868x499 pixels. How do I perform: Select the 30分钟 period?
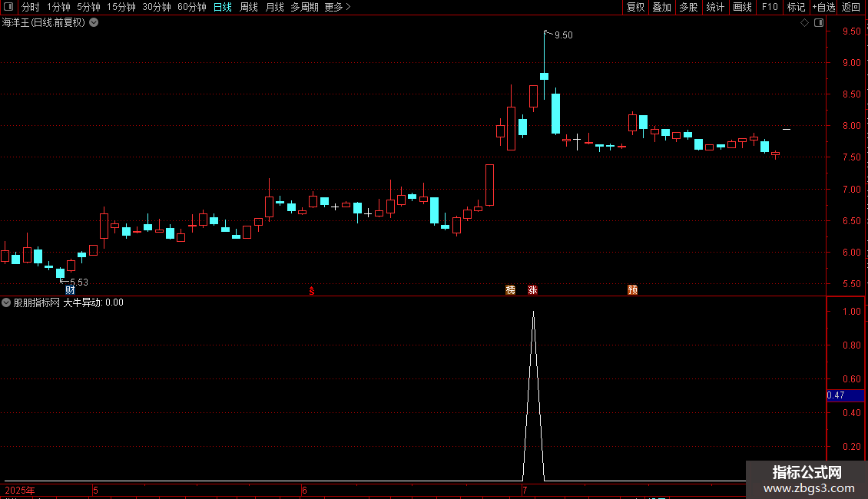(x=157, y=7)
